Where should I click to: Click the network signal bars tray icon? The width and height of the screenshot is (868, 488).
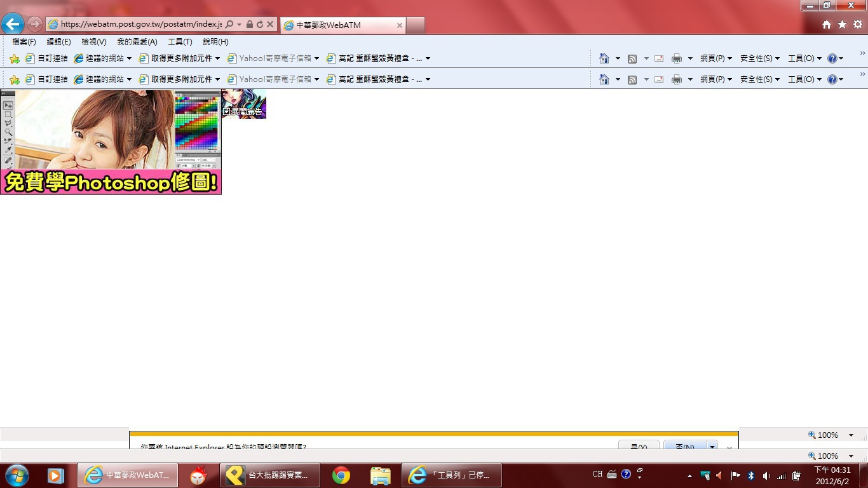pyautogui.click(x=782, y=475)
